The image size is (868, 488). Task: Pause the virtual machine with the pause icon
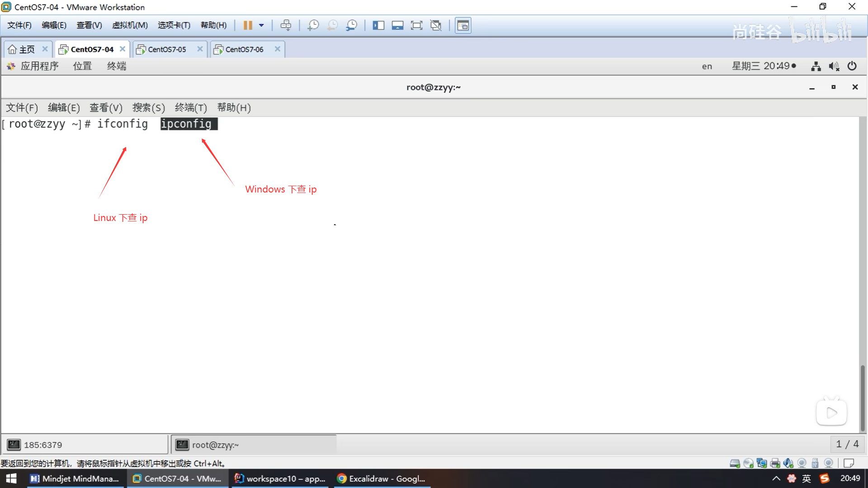[x=247, y=25]
